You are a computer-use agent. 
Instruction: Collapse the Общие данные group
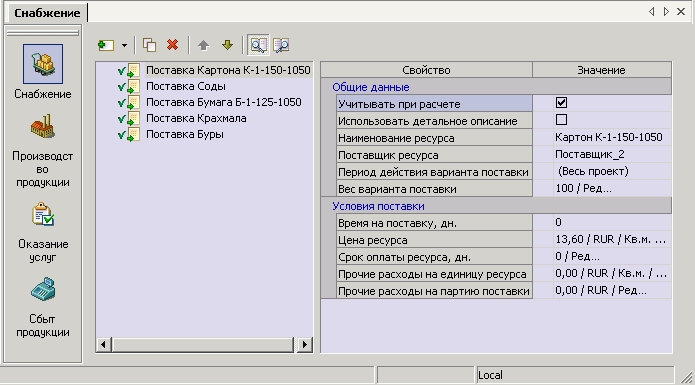click(371, 87)
